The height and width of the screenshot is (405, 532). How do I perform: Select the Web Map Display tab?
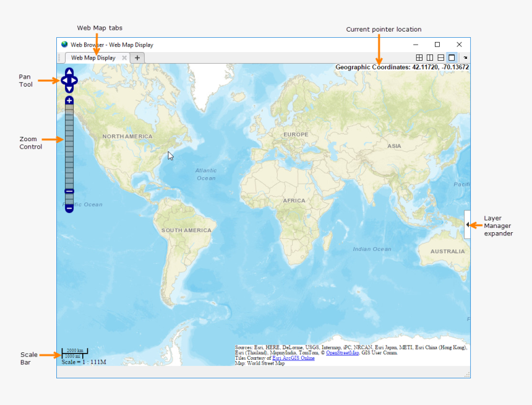(x=93, y=58)
